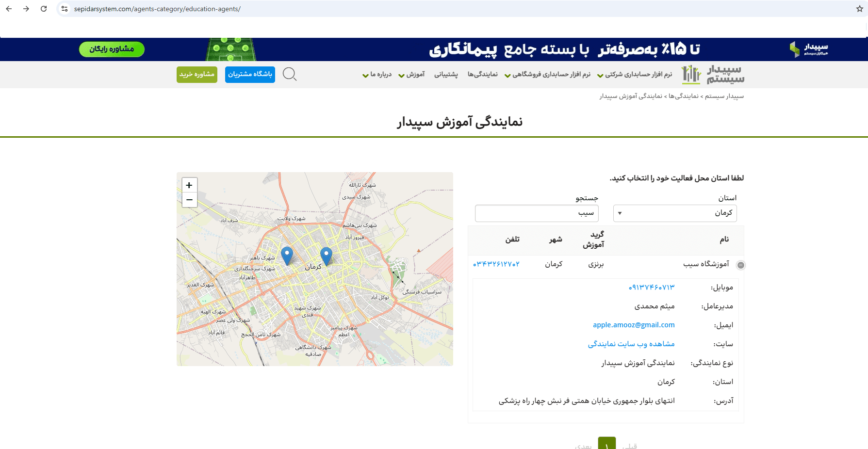Zoom in the map with plus button
The width and height of the screenshot is (868, 449).
189,185
